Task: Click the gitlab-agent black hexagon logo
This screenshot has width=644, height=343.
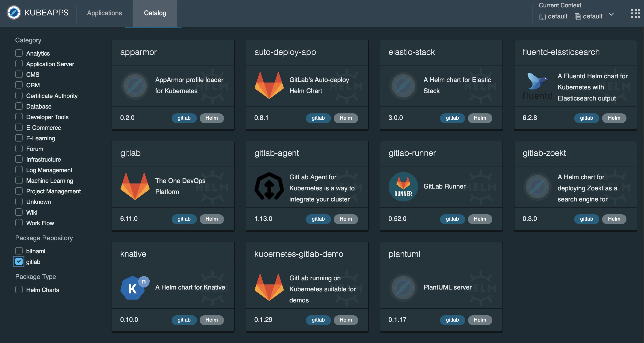Action: (x=269, y=186)
